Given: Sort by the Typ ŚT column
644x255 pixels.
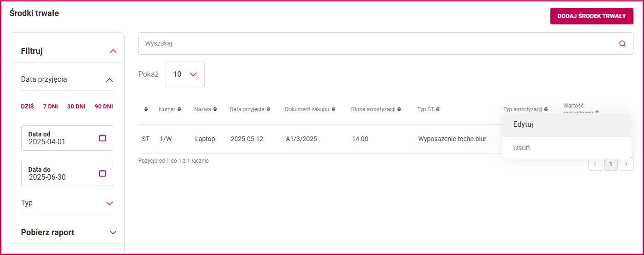Looking at the screenshot, I should point(428,109).
